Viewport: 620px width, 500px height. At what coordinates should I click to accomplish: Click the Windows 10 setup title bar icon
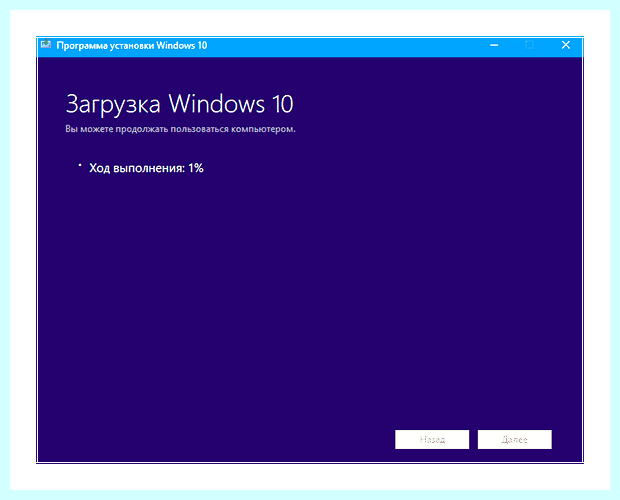46,44
